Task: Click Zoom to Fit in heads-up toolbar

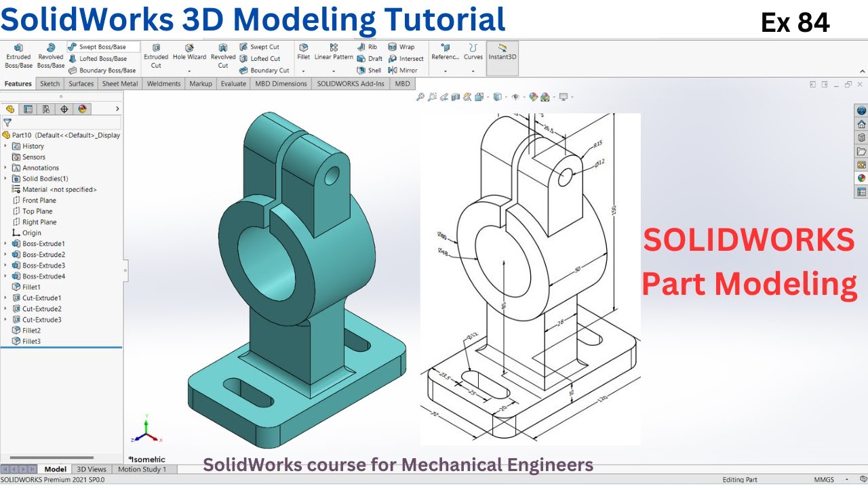Action: [420, 97]
